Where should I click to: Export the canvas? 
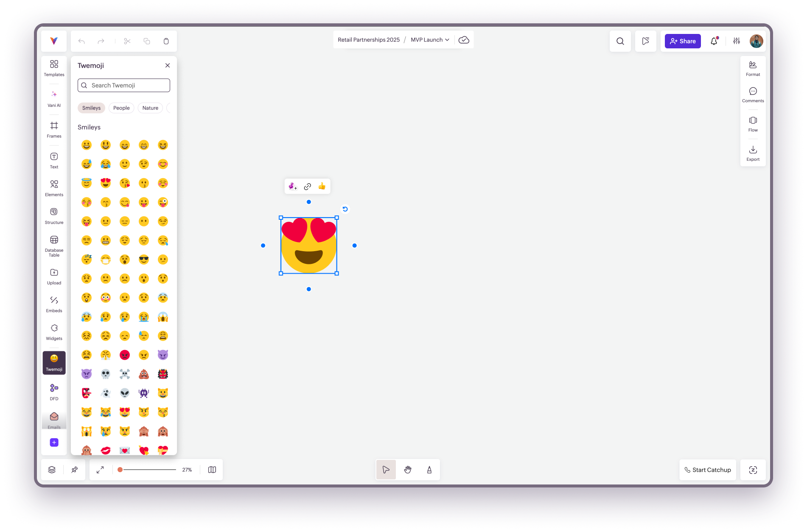click(753, 153)
